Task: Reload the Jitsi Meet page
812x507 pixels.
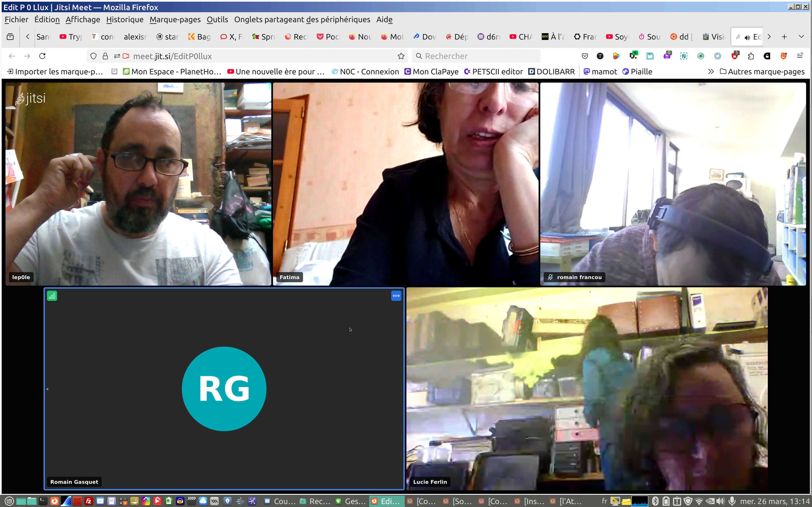Action: pyautogui.click(x=42, y=56)
